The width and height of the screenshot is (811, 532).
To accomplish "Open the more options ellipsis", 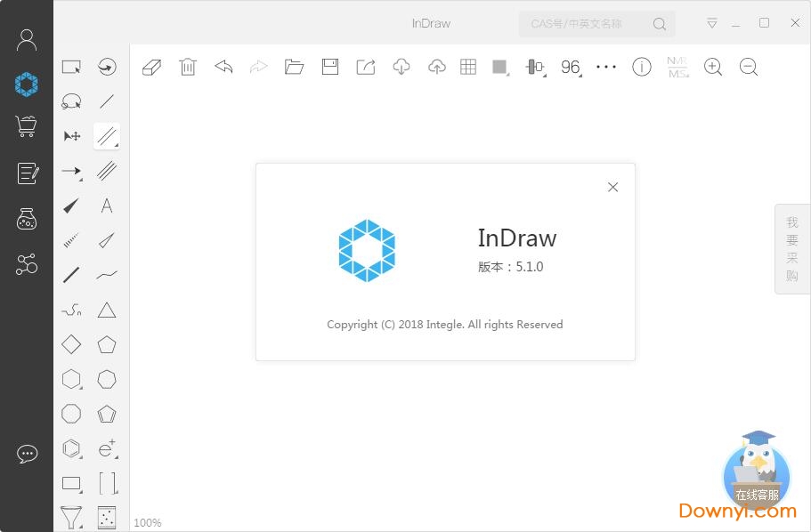I will click(606, 67).
